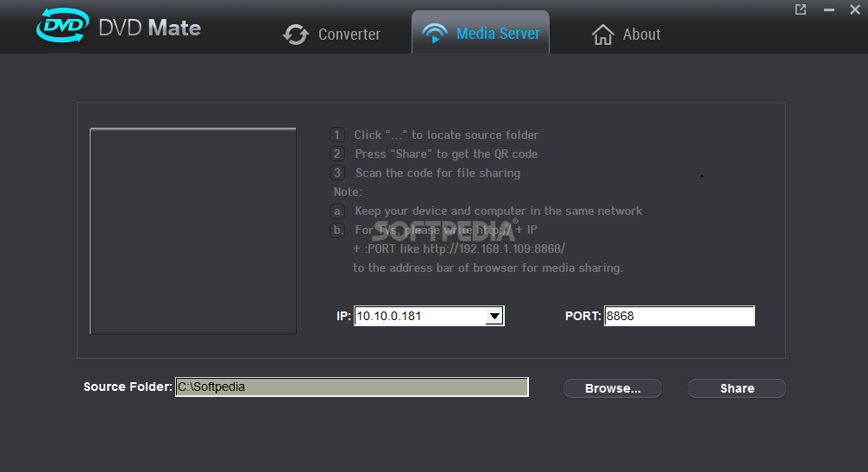Select the Media Server tab
The image size is (868, 472).
click(x=481, y=33)
